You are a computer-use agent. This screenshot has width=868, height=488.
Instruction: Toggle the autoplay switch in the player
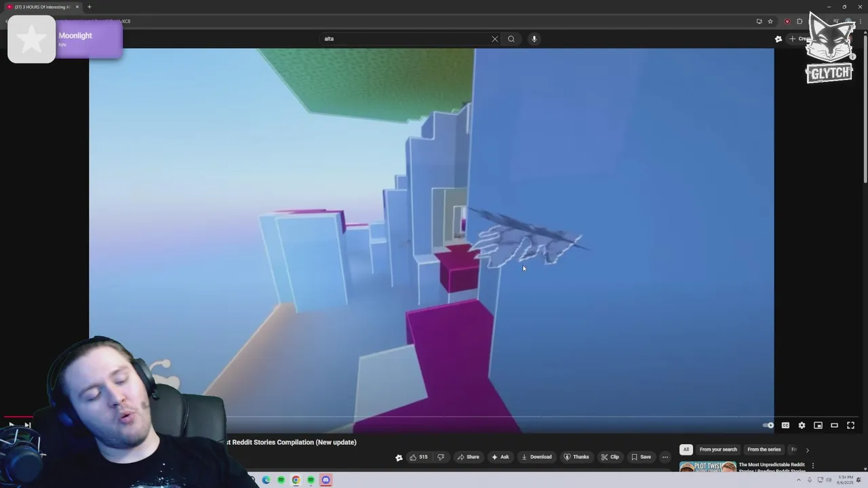pos(768,425)
